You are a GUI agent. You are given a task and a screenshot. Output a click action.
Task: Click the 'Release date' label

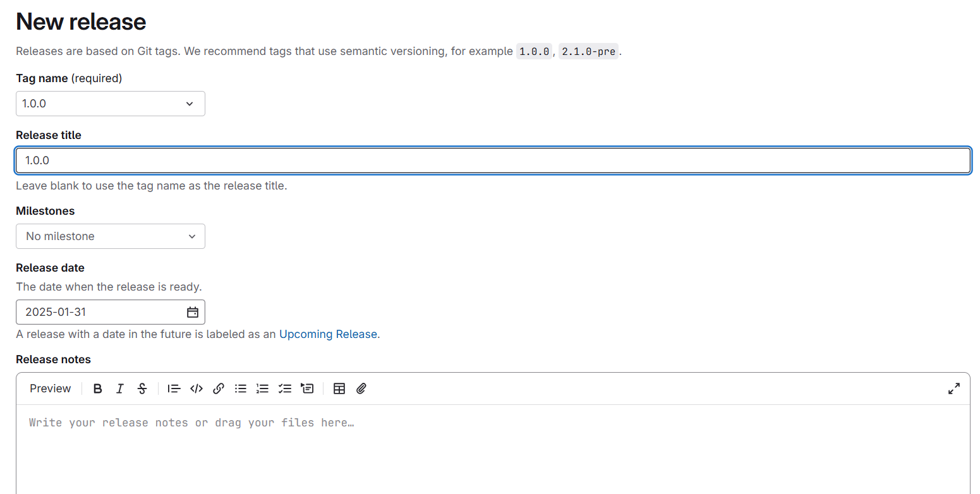point(51,268)
